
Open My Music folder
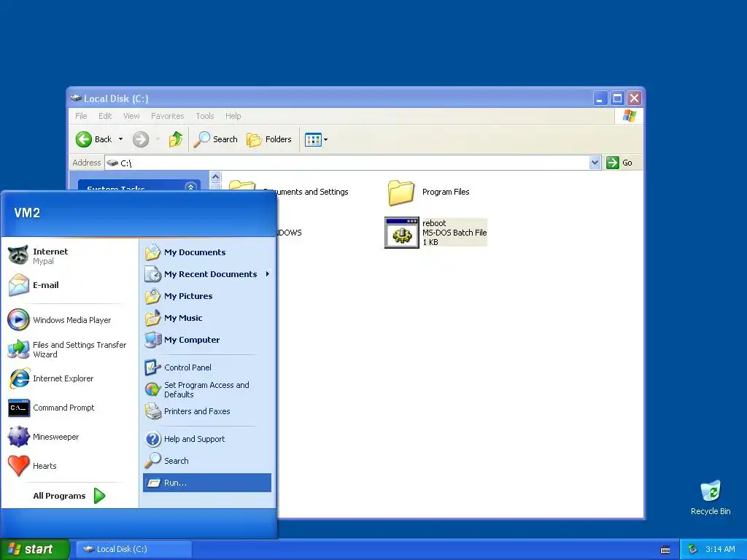tap(206, 318)
